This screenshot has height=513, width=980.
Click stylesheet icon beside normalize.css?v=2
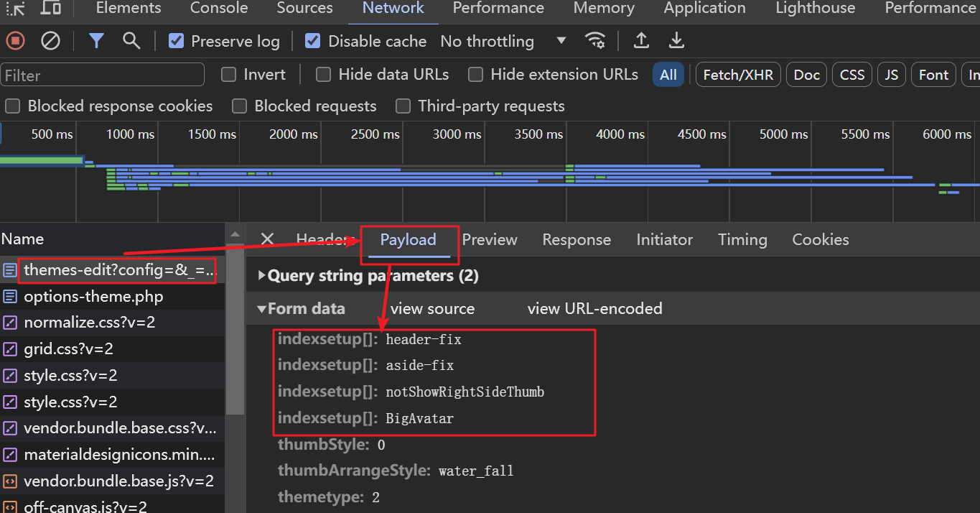(10, 323)
